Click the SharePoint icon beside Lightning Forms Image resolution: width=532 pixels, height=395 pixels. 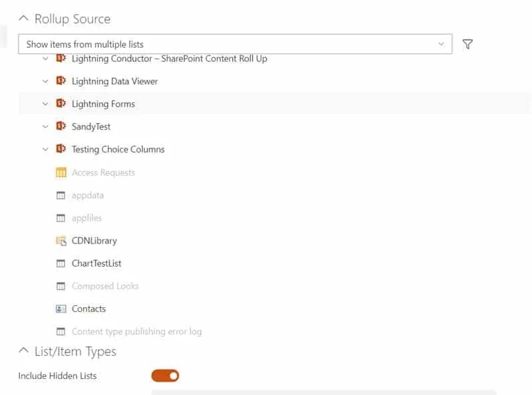coord(61,104)
